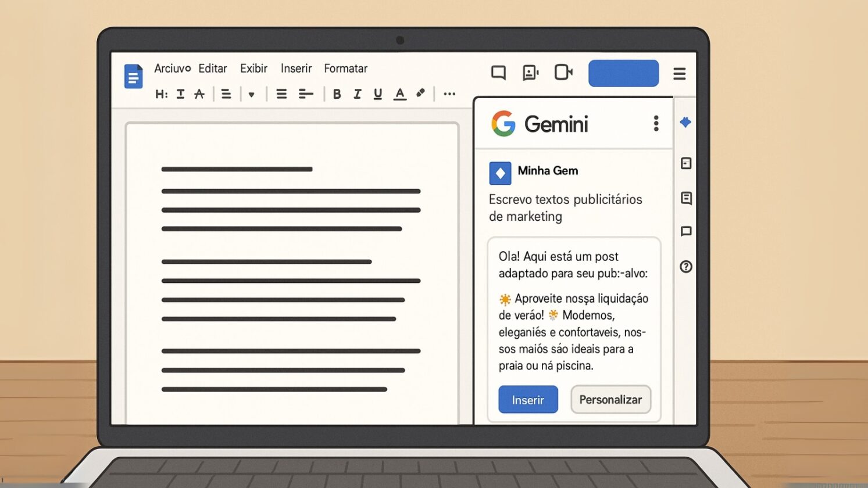The width and height of the screenshot is (868, 488).
Task: Open the Inserir menu
Action: (296, 68)
